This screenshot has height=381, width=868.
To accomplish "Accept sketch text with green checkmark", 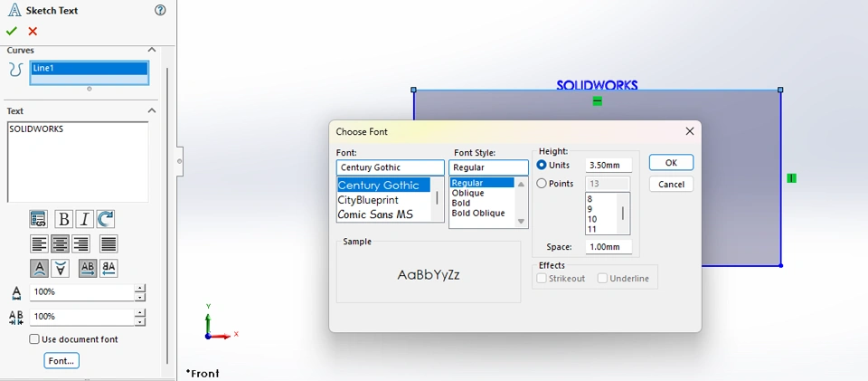I will (12, 31).
